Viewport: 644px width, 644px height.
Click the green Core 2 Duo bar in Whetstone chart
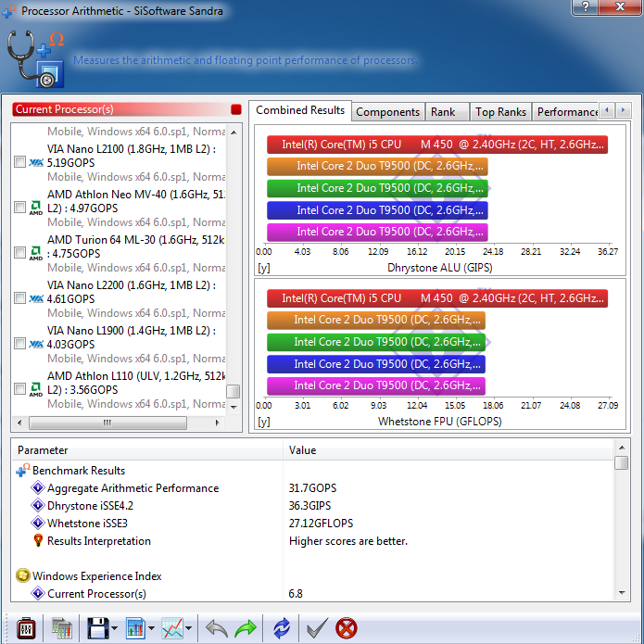(376, 342)
